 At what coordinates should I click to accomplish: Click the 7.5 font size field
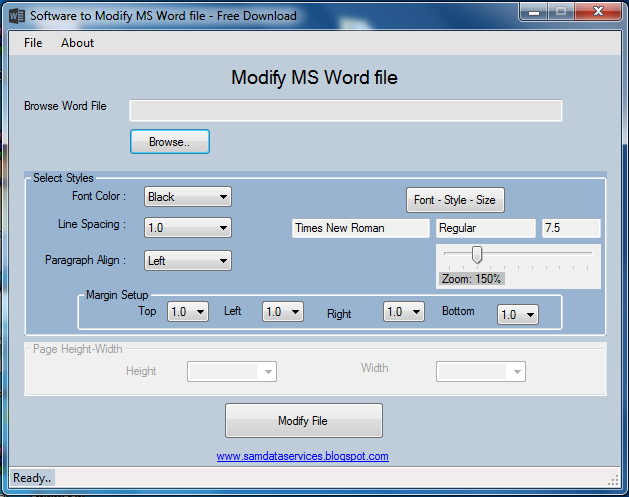coord(571,228)
